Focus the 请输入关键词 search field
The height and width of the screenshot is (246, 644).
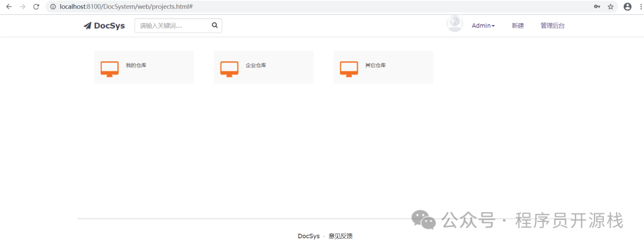pyautogui.click(x=173, y=26)
